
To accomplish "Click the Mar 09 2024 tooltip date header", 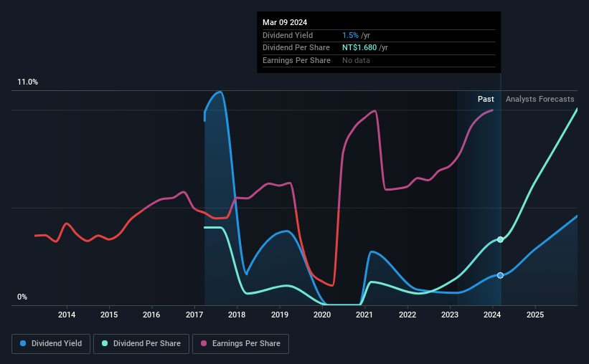I will tap(285, 22).
